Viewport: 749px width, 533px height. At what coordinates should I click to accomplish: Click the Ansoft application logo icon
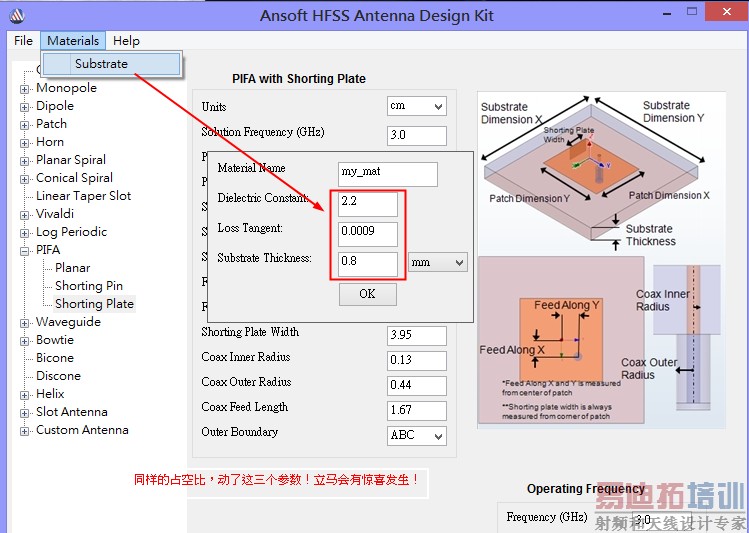pyautogui.click(x=17, y=16)
